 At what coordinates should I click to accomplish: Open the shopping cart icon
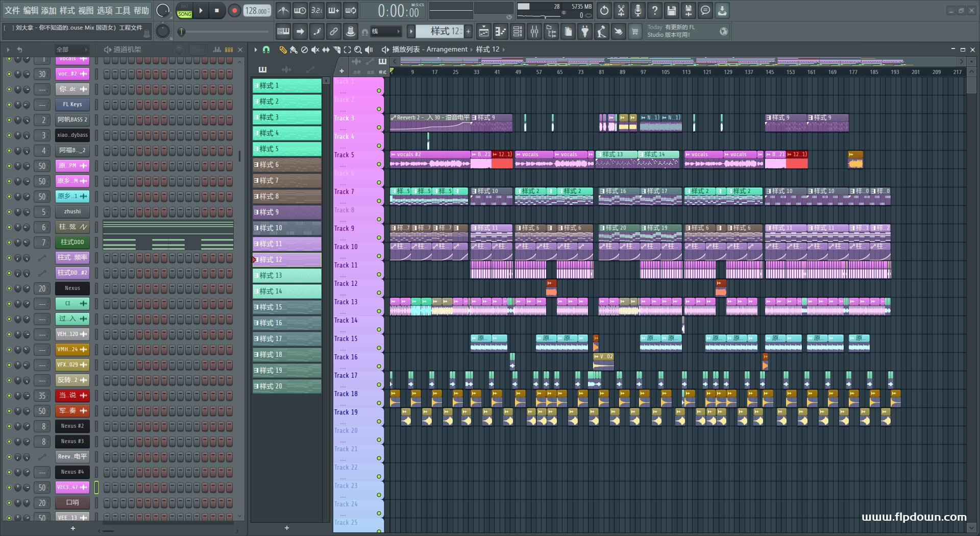coord(635,32)
